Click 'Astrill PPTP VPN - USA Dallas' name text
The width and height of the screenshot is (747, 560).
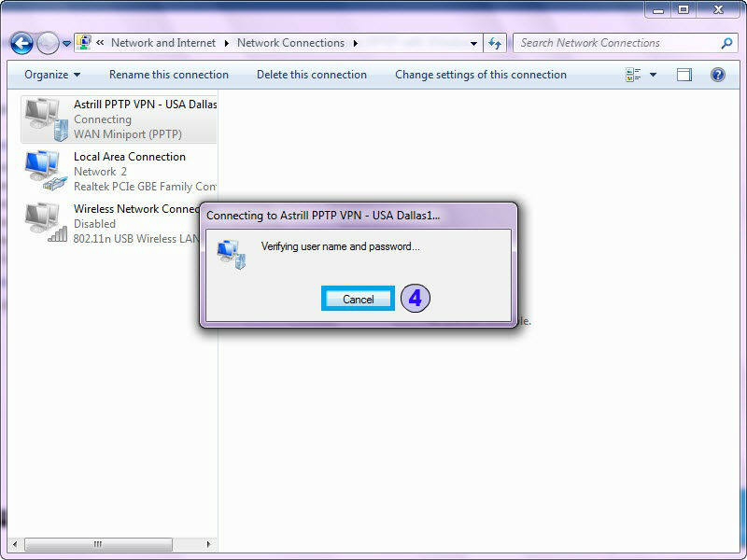(x=146, y=105)
